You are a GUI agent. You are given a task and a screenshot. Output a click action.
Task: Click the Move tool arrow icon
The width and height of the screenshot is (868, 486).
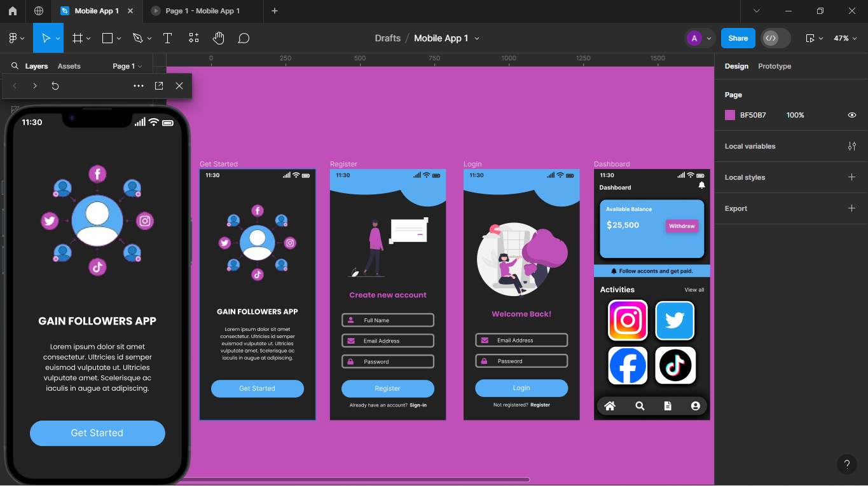pos(46,38)
